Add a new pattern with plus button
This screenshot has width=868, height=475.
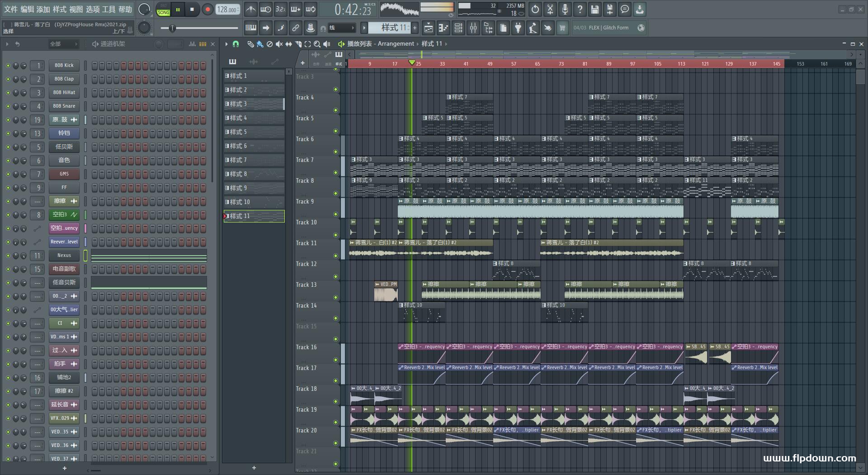415,28
